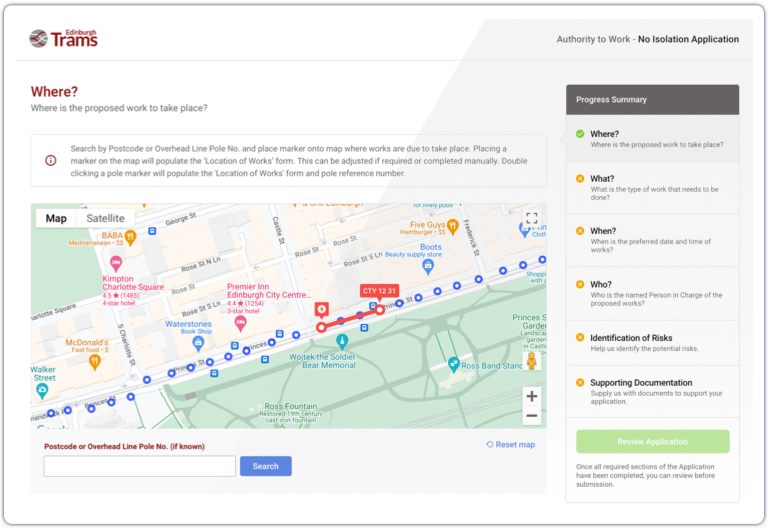768x528 pixels.
Task: Click the orange status icon beside Who?
Action: point(580,284)
